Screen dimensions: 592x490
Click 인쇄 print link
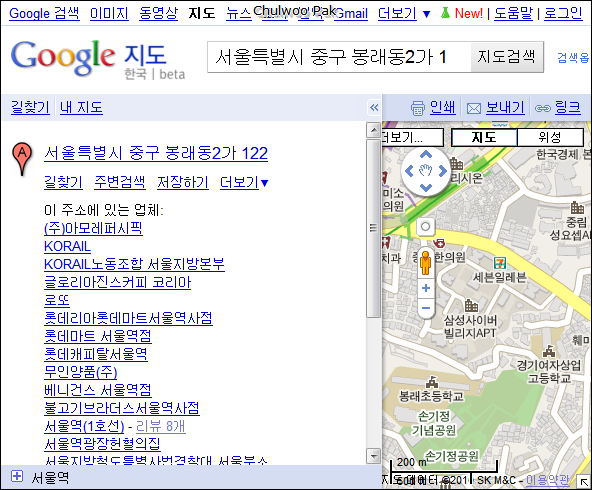pos(443,108)
